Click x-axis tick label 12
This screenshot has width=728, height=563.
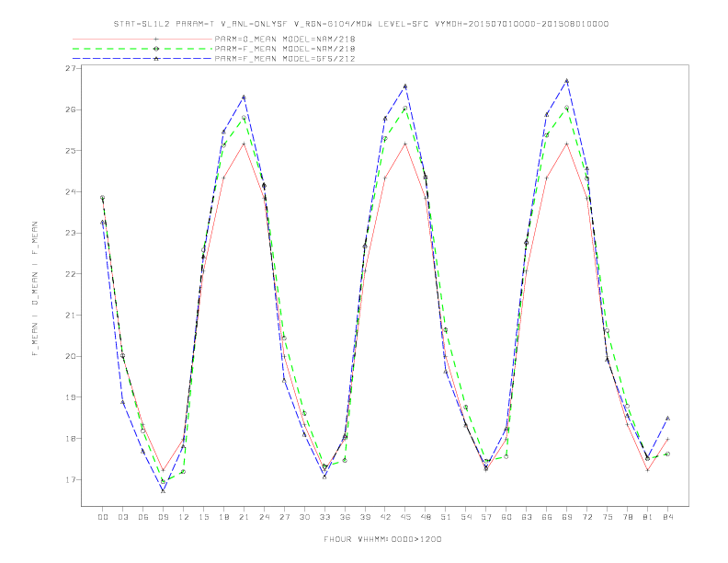pyautogui.click(x=184, y=517)
